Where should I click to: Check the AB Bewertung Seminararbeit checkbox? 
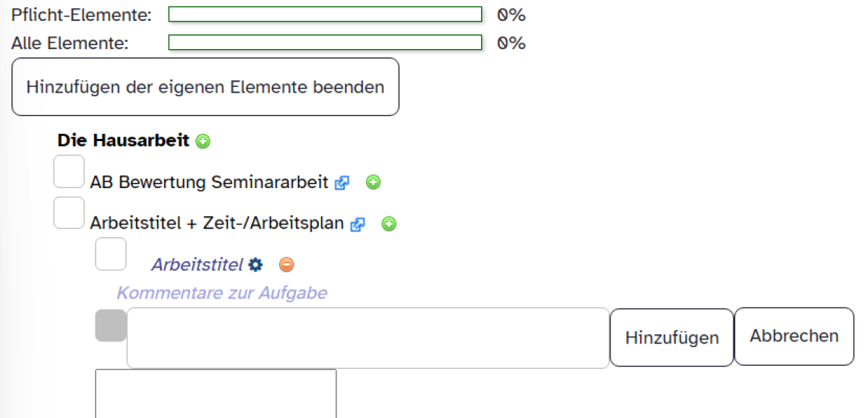click(x=69, y=171)
